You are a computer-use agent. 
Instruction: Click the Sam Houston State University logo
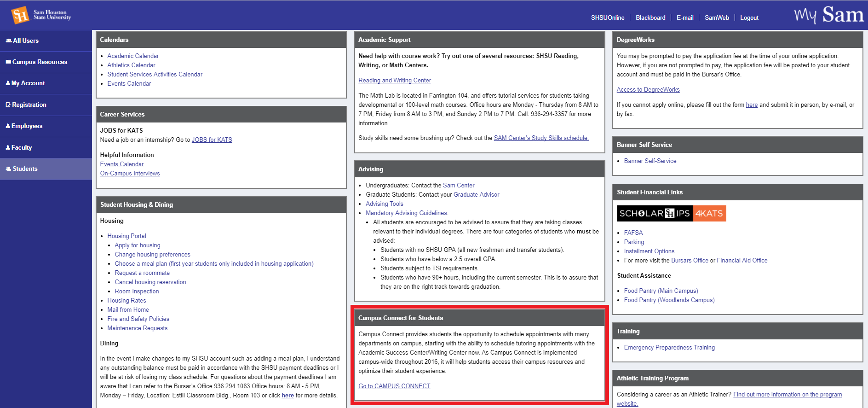point(41,15)
